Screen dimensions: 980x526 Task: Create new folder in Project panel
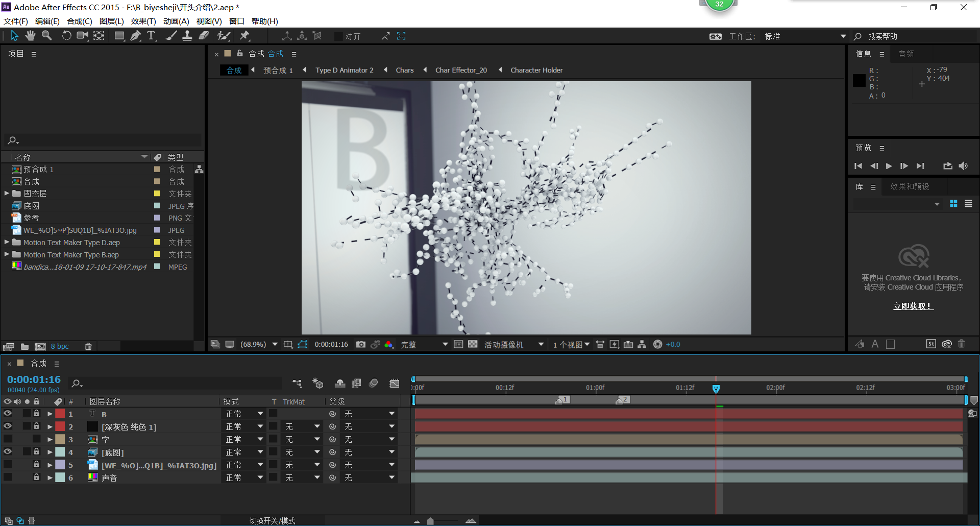tap(24, 346)
